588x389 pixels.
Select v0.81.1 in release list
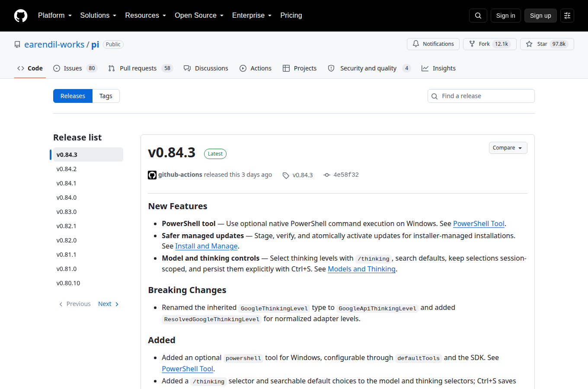point(88,255)
